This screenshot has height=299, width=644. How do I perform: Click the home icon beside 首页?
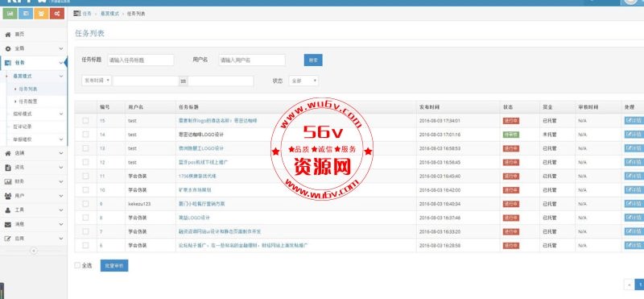[8, 34]
